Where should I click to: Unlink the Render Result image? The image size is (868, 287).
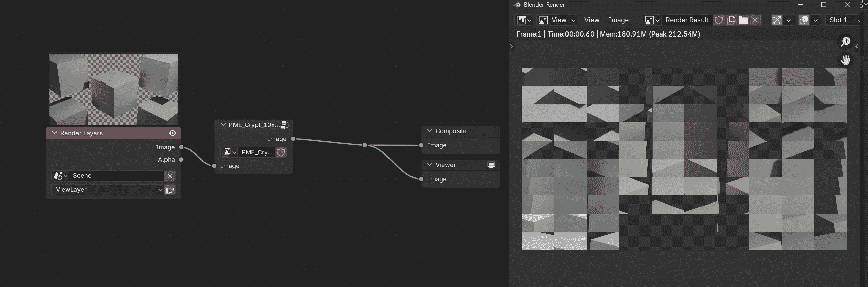coord(755,20)
